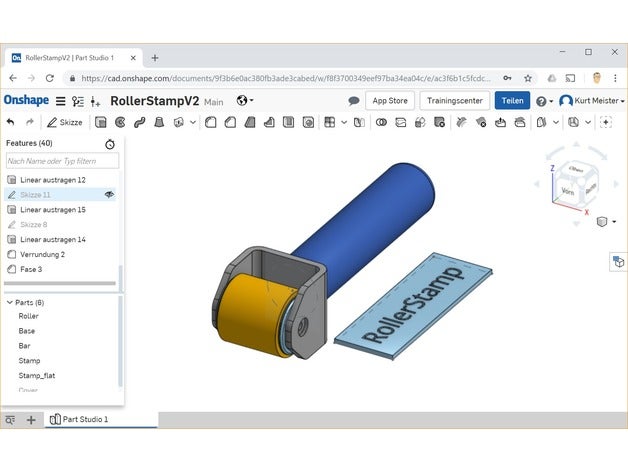The height and width of the screenshot is (472, 628).
Task: Click the dashed-box icon ending the toolbar
Action: 606,122
